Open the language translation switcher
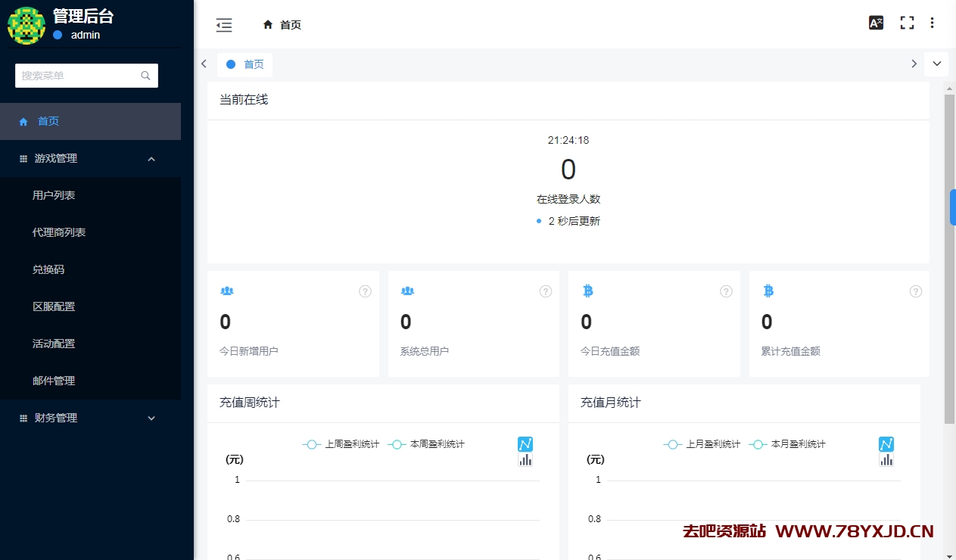 point(876,23)
